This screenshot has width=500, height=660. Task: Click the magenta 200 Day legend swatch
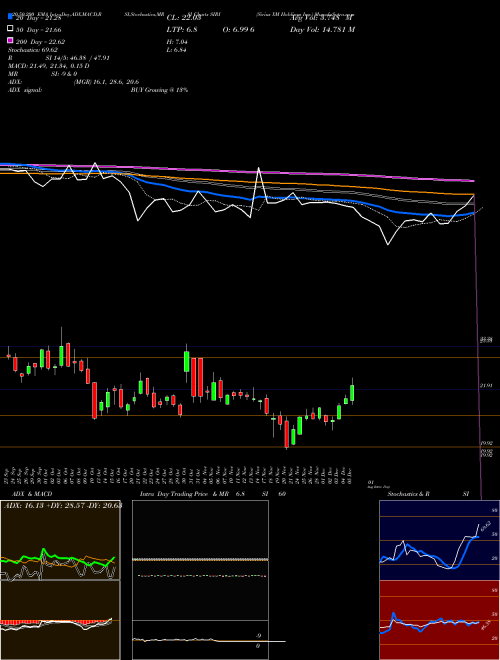(11, 41)
